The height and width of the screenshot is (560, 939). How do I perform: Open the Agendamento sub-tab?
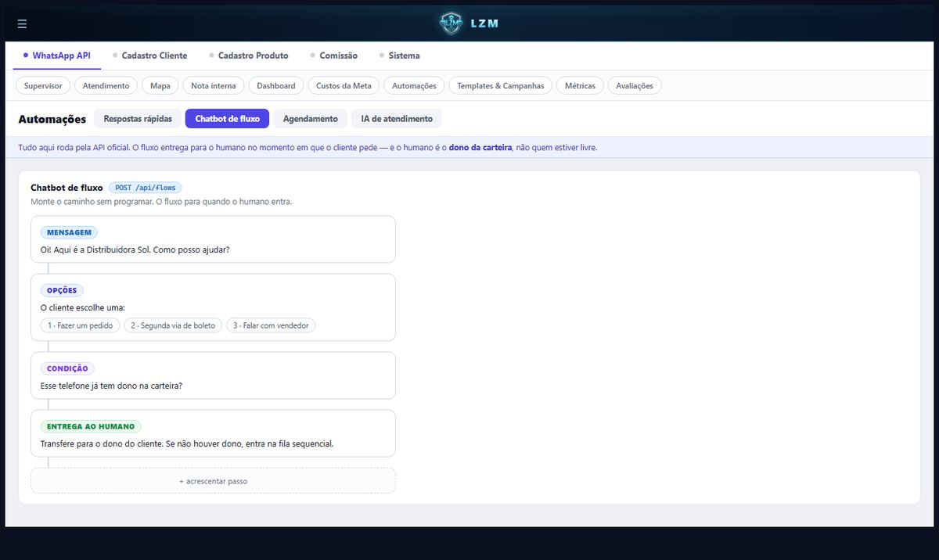point(311,118)
